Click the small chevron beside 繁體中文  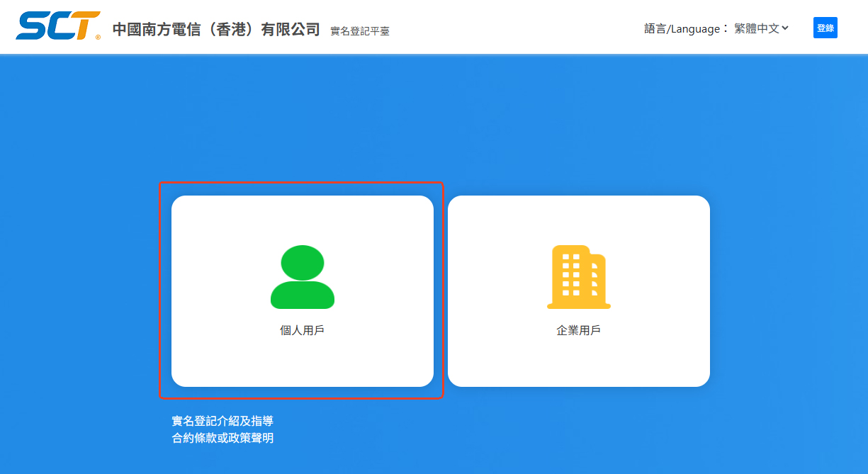coord(785,28)
